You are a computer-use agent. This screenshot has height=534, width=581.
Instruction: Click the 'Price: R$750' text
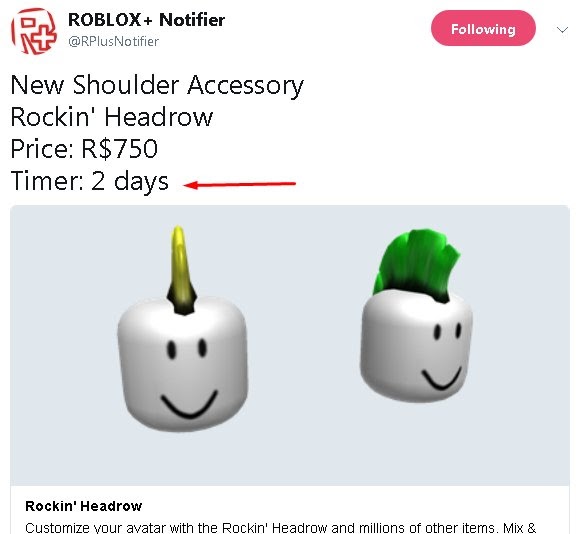(x=84, y=149)
